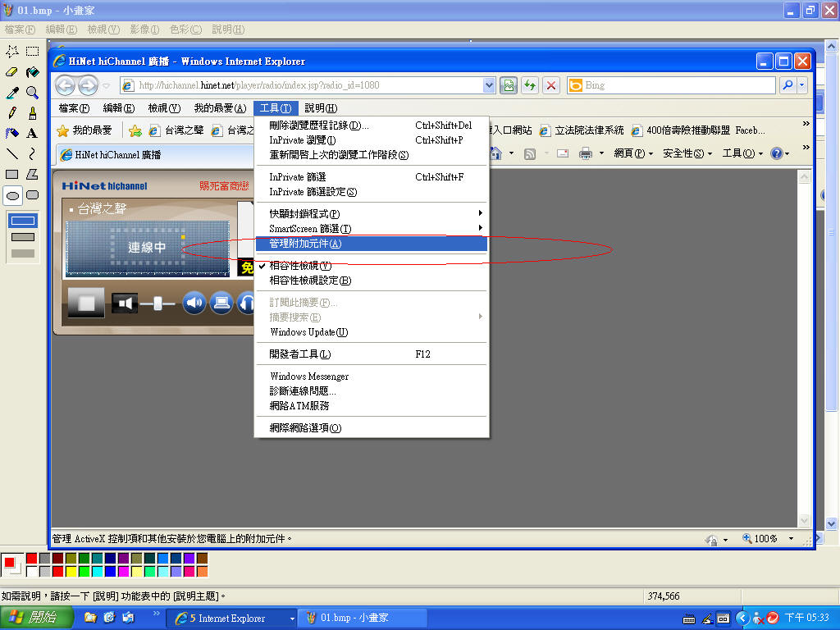This screenshot has height=630, width=840.
Task: Open the 色彩(C) menu in Paint
Action: tap(185, 30)
